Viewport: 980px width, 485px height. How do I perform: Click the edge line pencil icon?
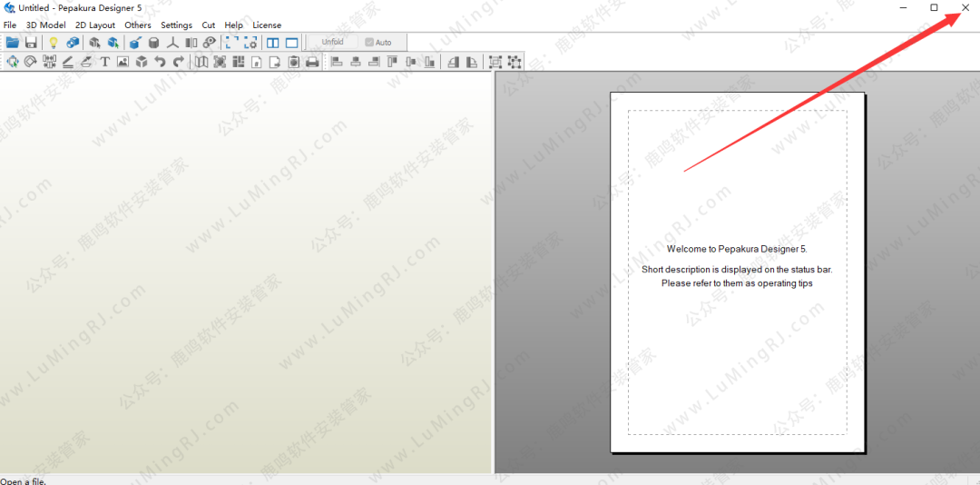[x=67, y=62]
